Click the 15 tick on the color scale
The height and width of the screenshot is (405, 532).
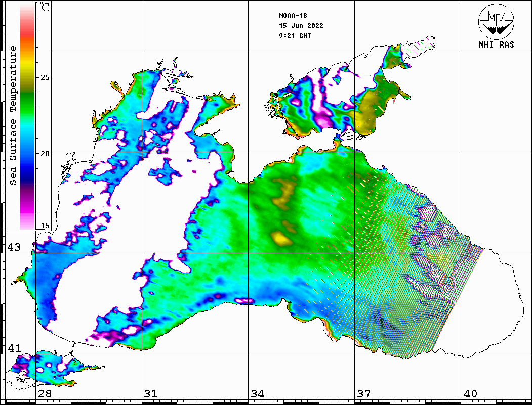[45, 226]
